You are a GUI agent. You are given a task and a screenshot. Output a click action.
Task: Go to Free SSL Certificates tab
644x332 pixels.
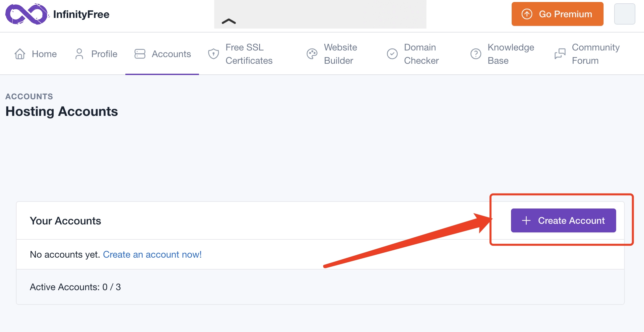tap(249, 54)
